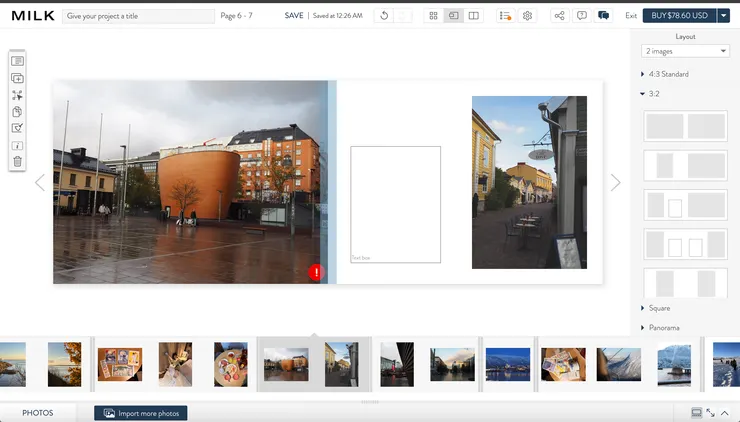Open the chat support speech bubbles icon
740x422 pixels.
point(604,16)
